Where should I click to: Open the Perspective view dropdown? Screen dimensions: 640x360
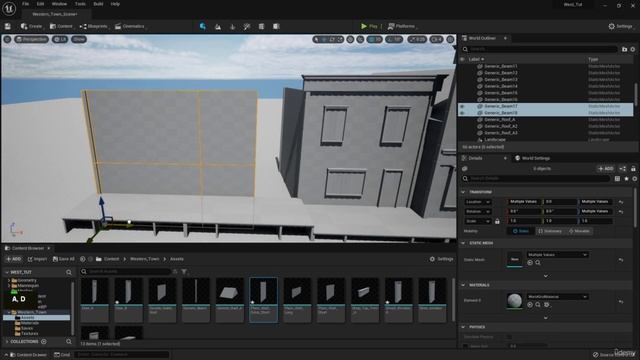pos(31,39)
